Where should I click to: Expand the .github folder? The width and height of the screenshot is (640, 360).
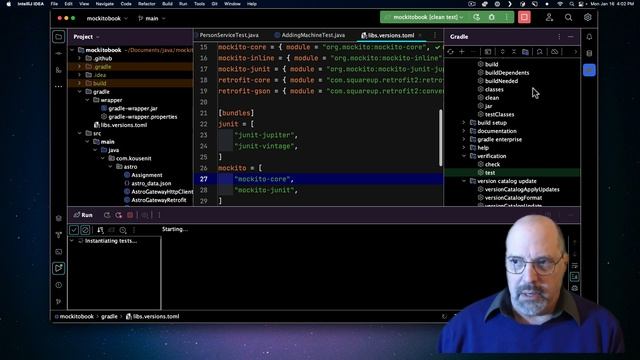click(x=80, y=58)
